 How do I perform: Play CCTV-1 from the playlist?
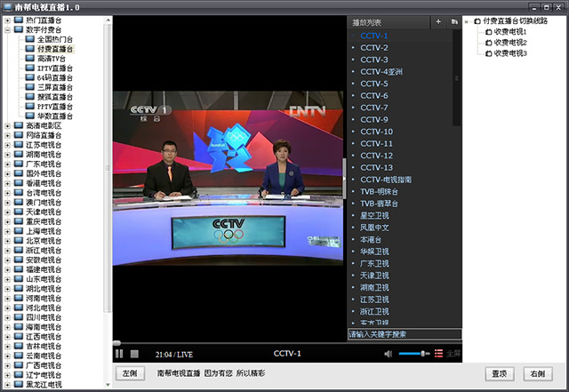coord(373,36)
